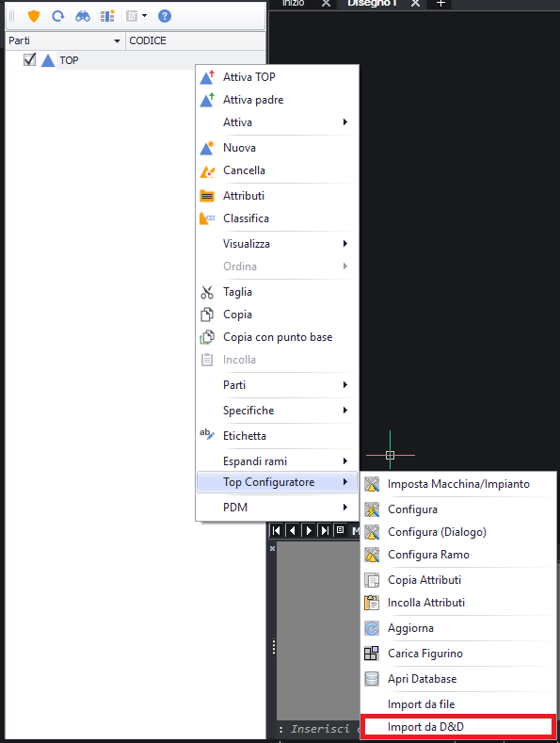Expand the edit icon dropdown arrow in toolbar
Screen dimensions: 560x743
[145, 16]
